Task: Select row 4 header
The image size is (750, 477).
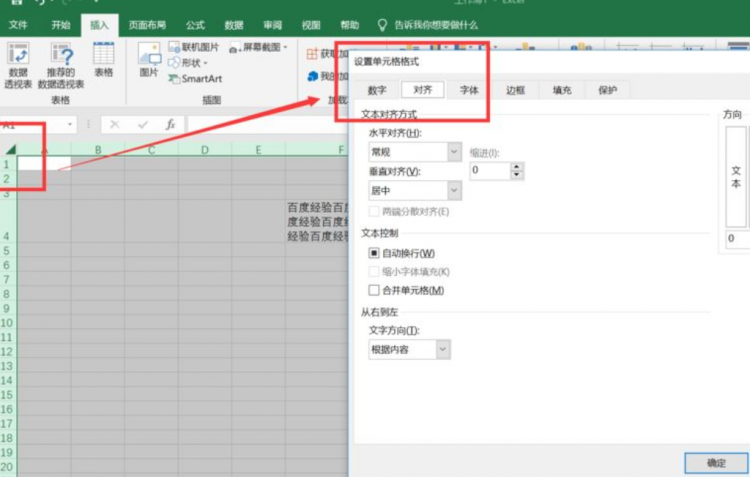Action: click(7, 222)
